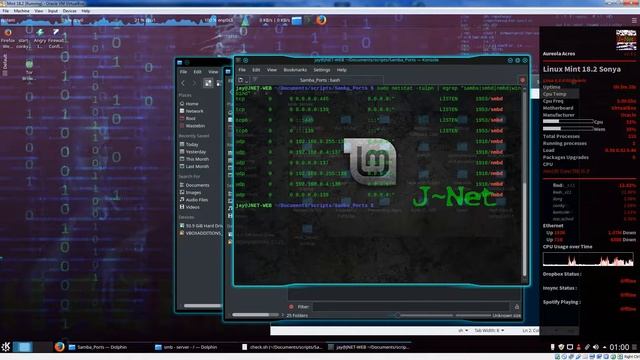The height and width of the screenshot is (360, 640).
Task: Open Dolphin File menu
Action: (x=184, y=72)
